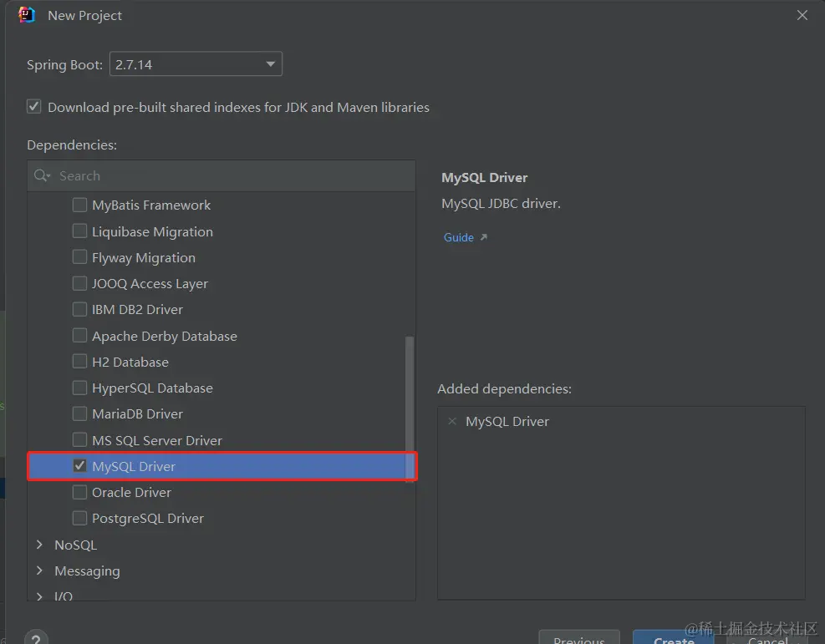
Task: Expand the I/O category
Action: [39, 596]
